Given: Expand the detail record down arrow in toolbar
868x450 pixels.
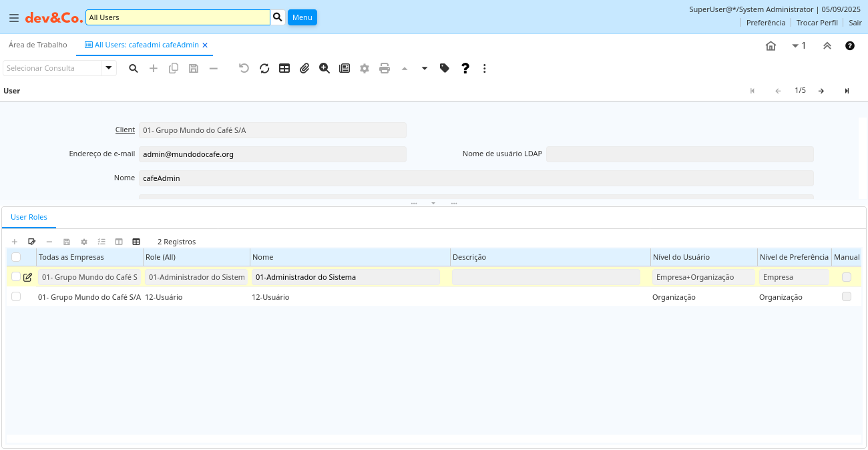Looking at the screenshot, I should (x=425, y=68).
